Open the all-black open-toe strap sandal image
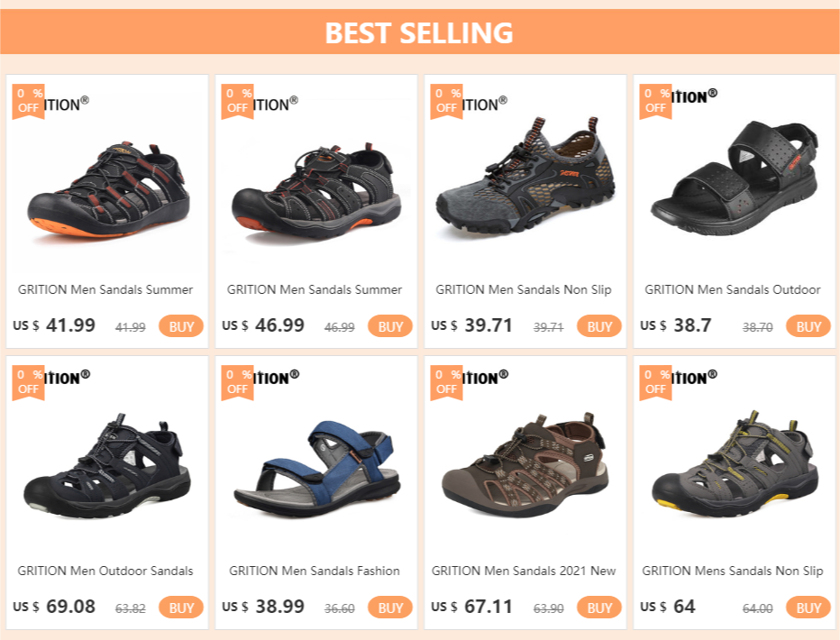 click(734, 180)
